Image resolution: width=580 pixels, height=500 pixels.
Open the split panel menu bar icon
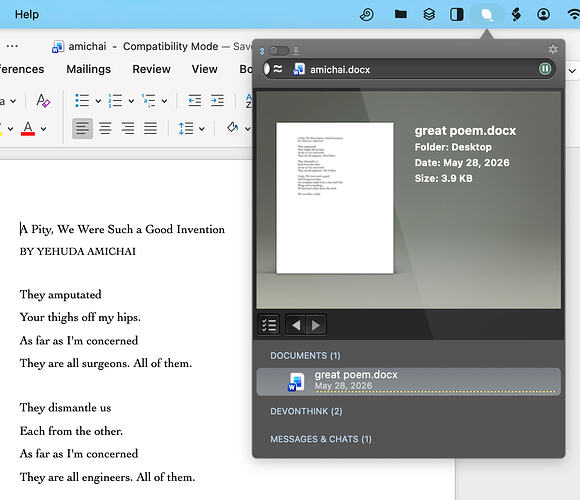pos(457,14)
